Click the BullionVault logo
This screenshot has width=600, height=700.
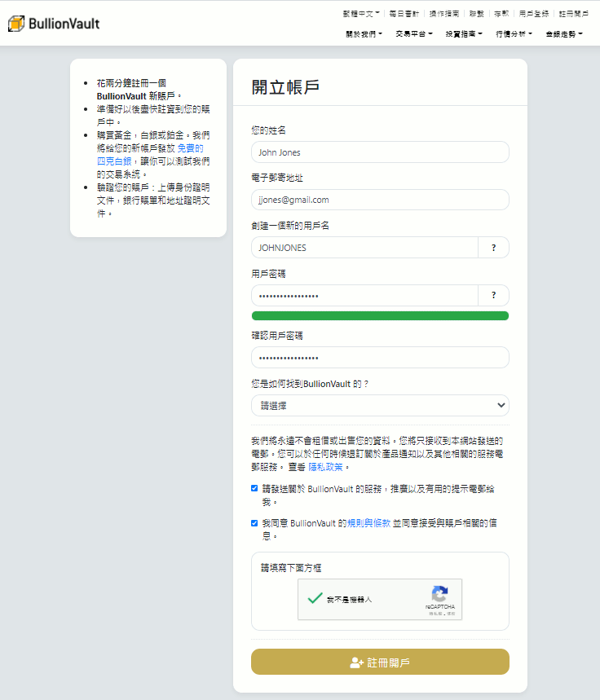pos(54,24)
